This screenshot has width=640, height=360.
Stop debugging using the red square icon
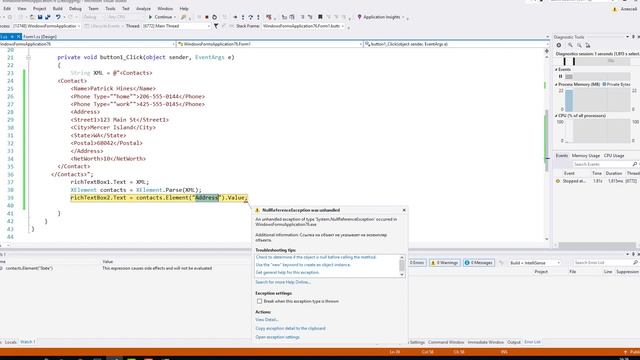207,17
